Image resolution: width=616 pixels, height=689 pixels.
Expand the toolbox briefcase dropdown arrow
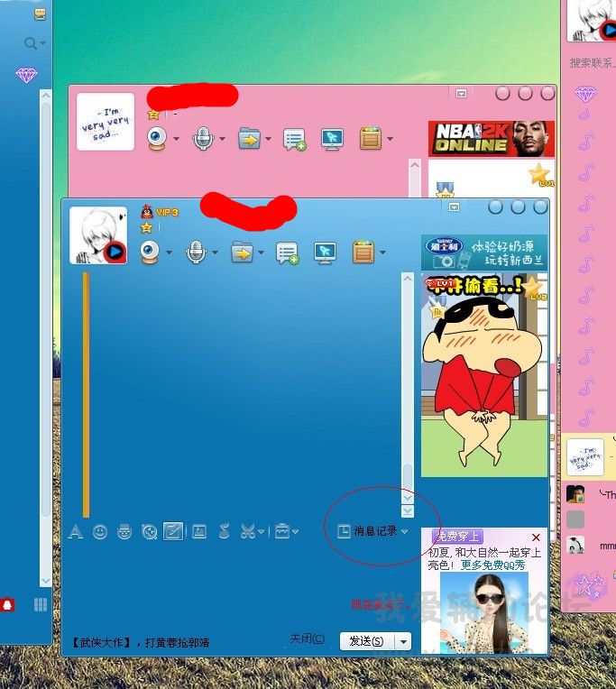[295, 532]
